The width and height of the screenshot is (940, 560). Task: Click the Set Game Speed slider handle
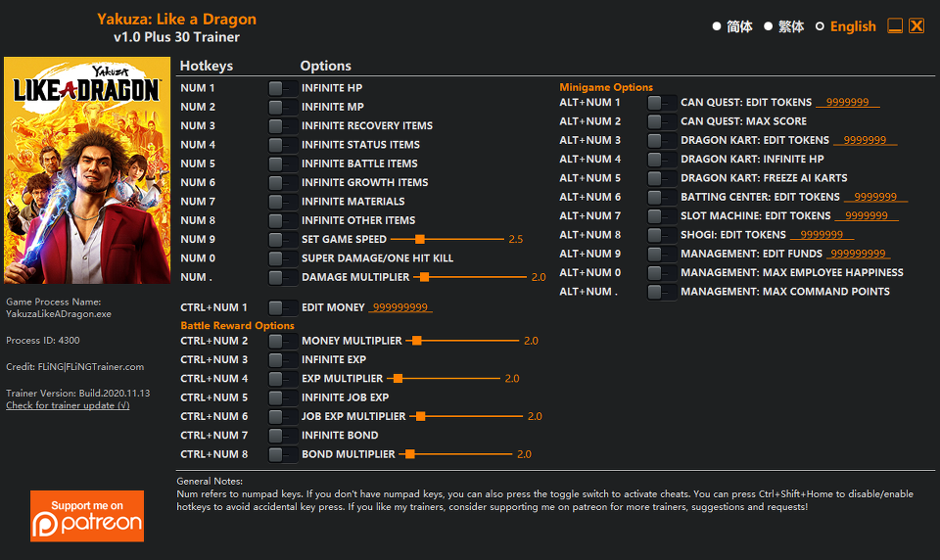point(420,239)
